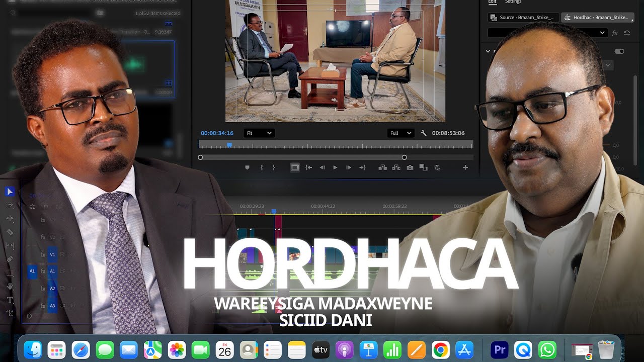The height and width of the screenshot is (362, 644).
Task: Select the Ripple Edit tool
Action: coord(10,219)
